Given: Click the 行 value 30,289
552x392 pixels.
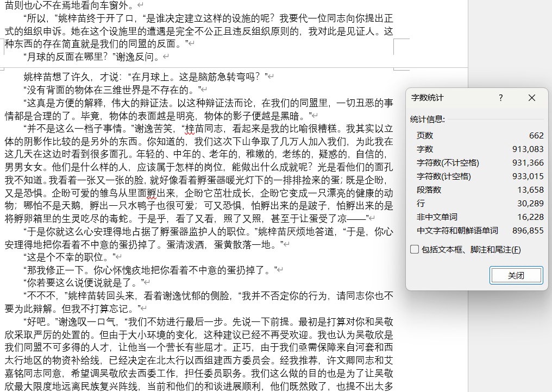Looking at the screenshot, I should point(530,204).
